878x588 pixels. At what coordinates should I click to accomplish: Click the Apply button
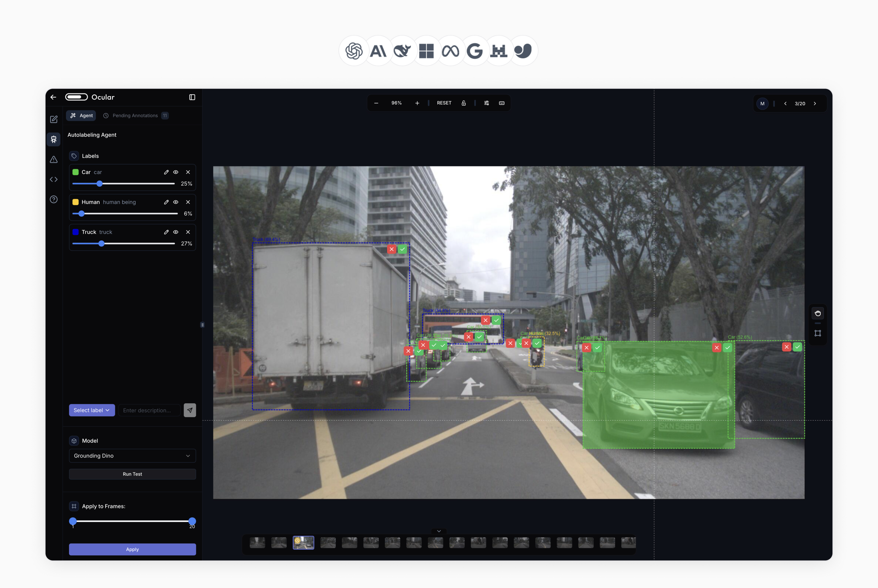click(x=132, y=549)
